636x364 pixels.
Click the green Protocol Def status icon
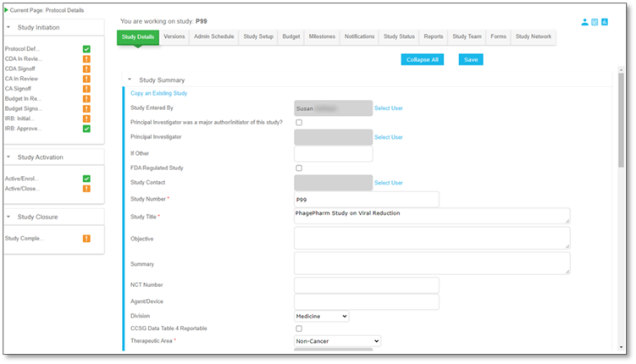click(86, 49)
